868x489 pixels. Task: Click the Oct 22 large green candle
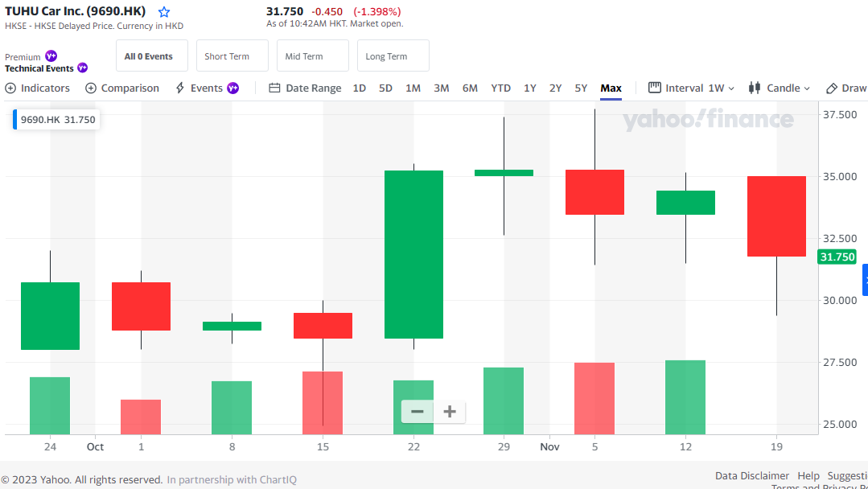pos(413,254)
